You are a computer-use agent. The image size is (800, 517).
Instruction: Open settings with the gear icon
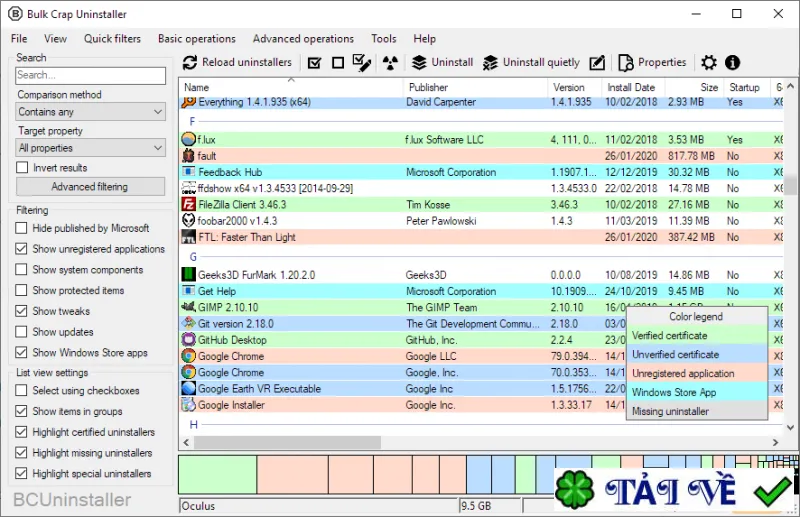point(709,63)
